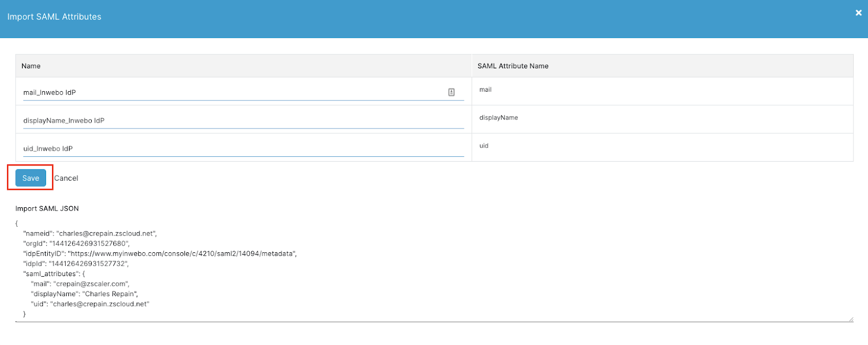Click the Import SAML JSON label
This screenshot has width=868, height=345.
47,209
